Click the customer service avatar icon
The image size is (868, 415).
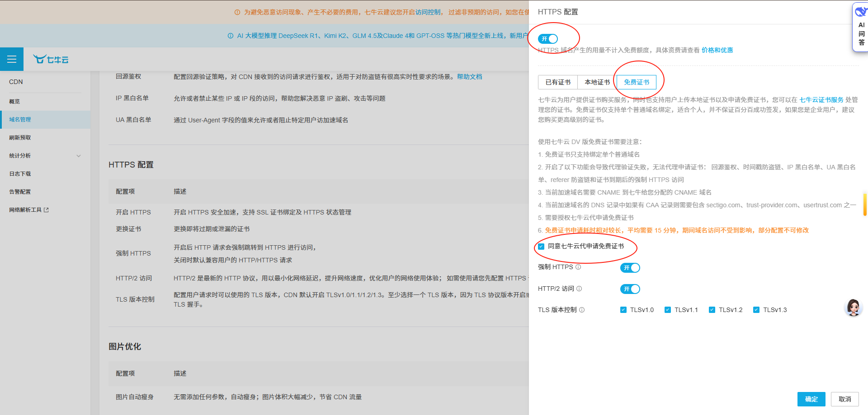[x=854, y=308]
